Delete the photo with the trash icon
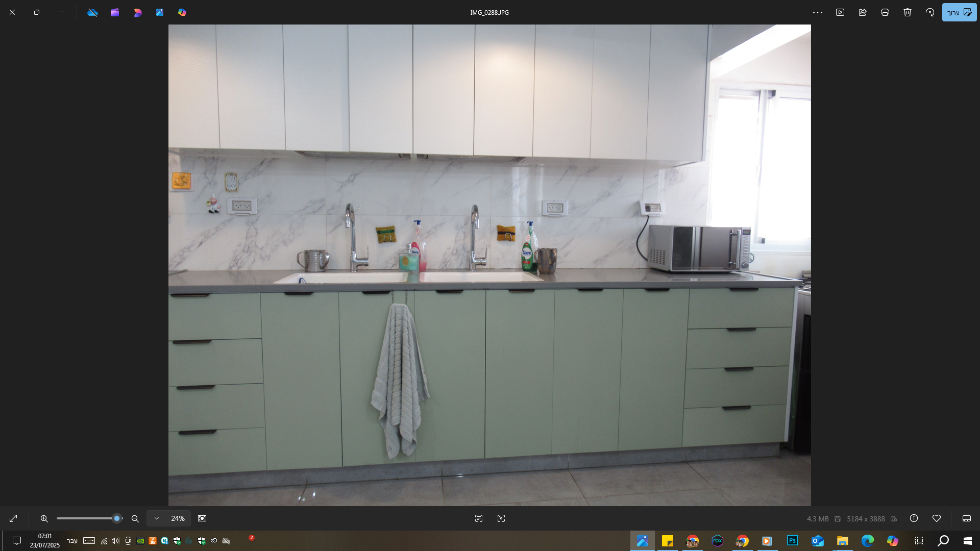 (x=908, y=12)
